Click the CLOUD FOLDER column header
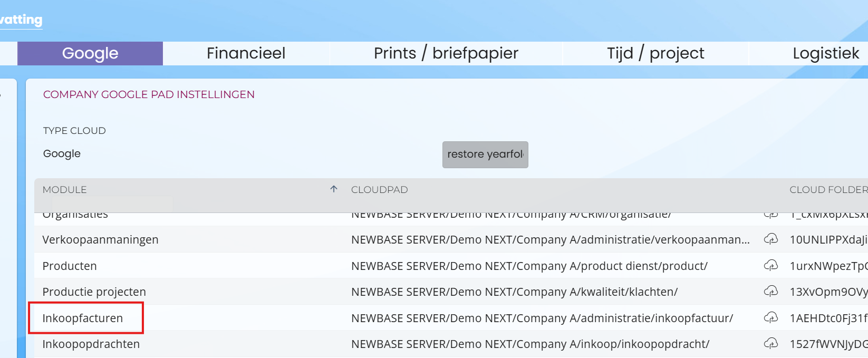Image resolution: width=868 pixels, height=358 pixels. coord(828,190)
